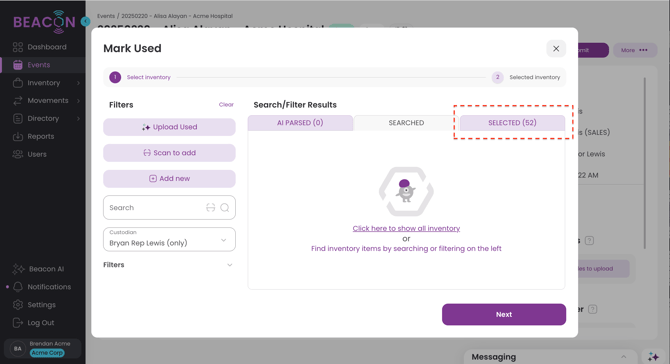The image size is (670, 364).
Task: Switch to the SEARCHED tab
Action: pyautogui.click(x=406, y=123)
